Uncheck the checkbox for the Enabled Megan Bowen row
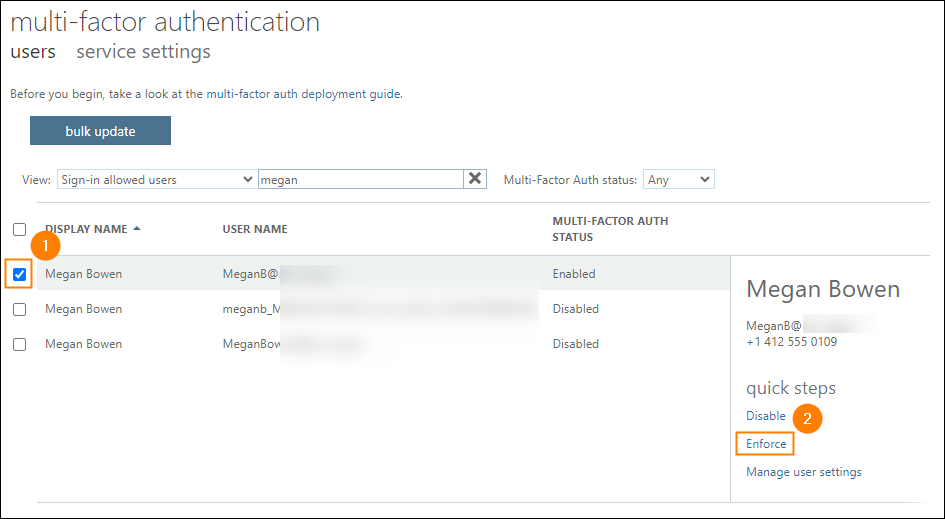 [20, 274]
